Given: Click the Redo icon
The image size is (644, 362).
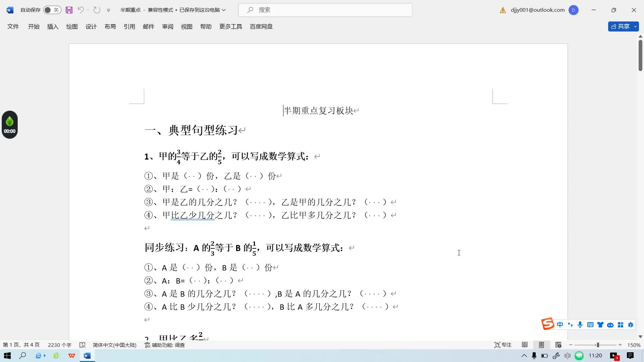Looking at the screenshot, I should [97, 10].
